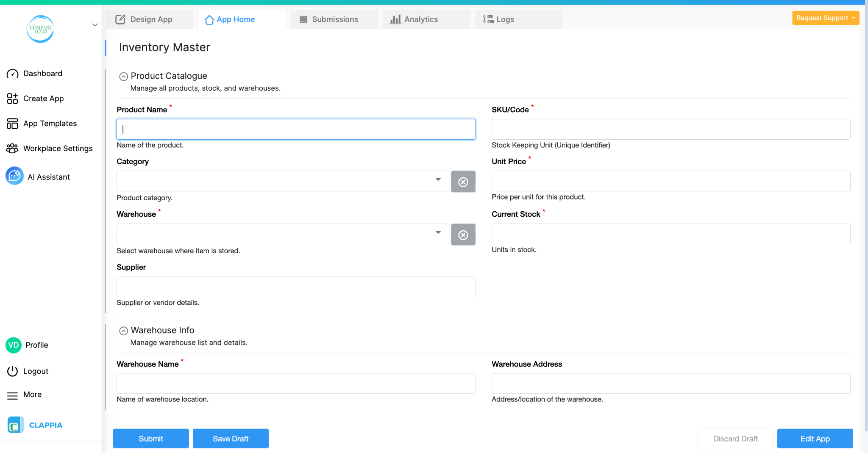The height and width of the screenshot is (453, 868).
Task: Click the Logout power icon
Action: (12, 371)
